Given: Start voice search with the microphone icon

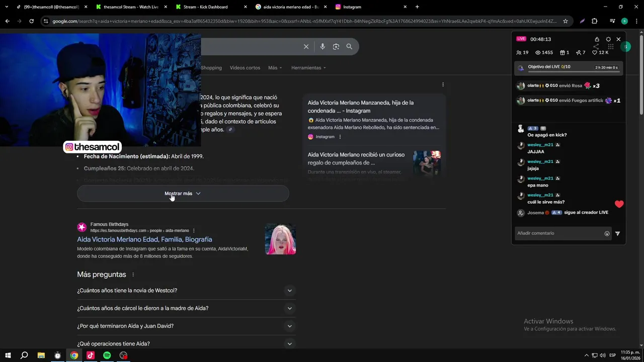Looking at the screenshot, I should [323, 47].
